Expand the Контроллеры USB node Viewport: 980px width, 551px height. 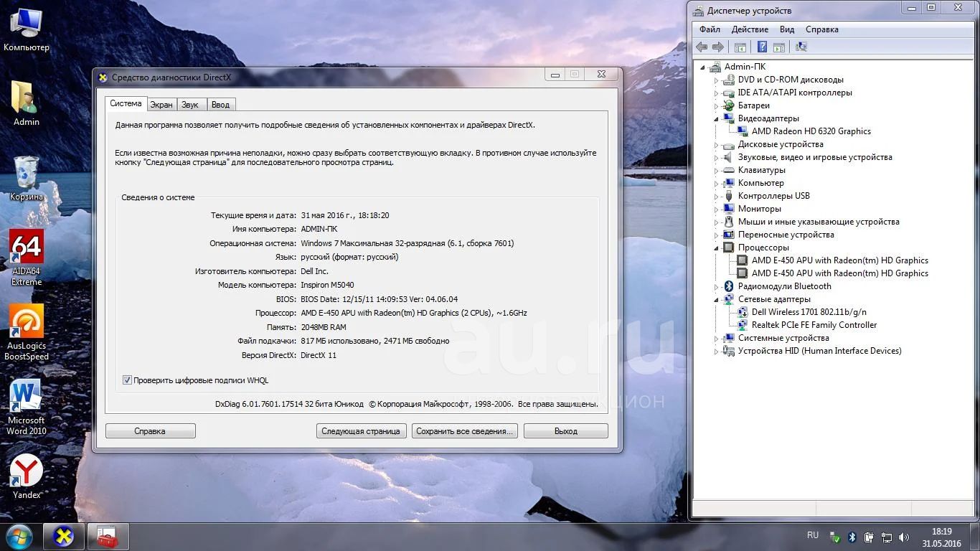716,196
